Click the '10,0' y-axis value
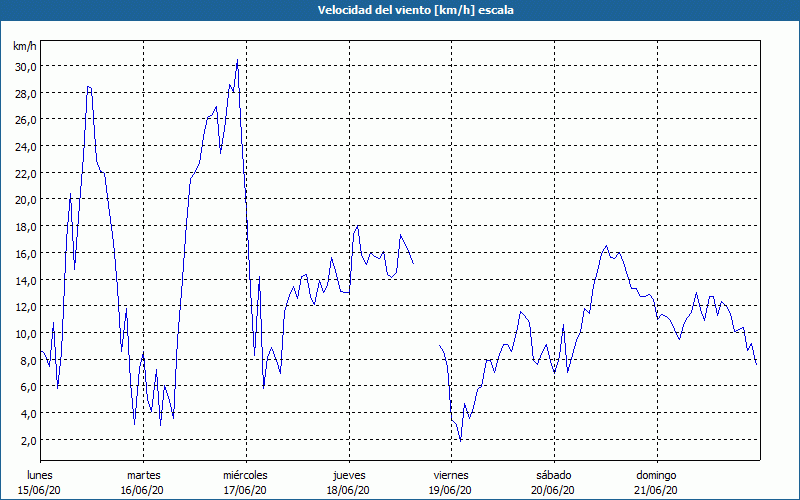This screenshot has width=800, height=500. (x=25, y=334)
